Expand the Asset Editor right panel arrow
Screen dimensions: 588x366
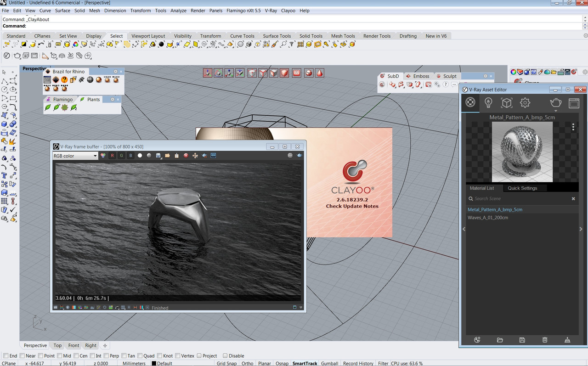pos(581,229)
